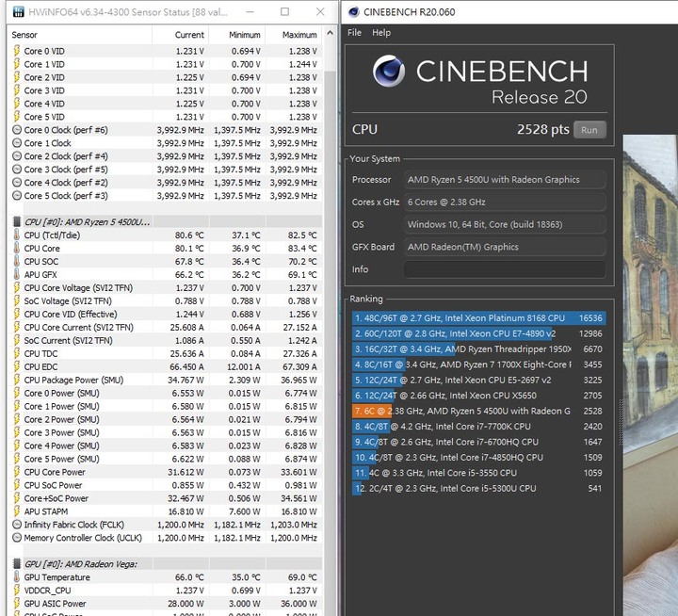The height and width of the screenshot is (616, 678).
Task: Select highlighted ranking entry AMD Ryzen 5 4500U
Action: pyautogui.click(x=478, y=411)
